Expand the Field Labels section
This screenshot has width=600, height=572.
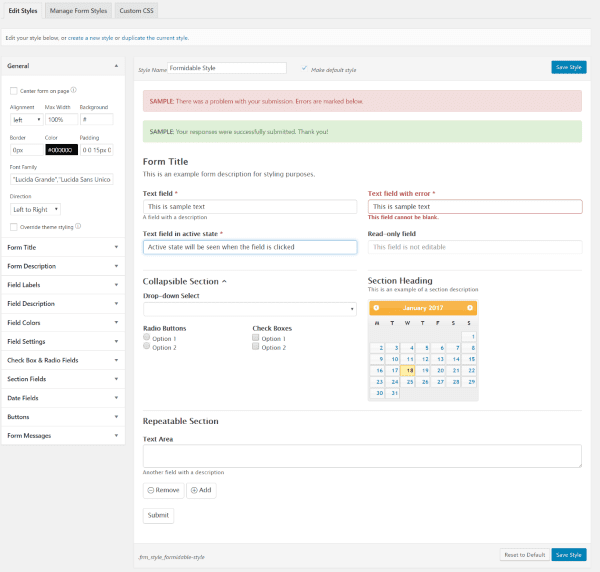tap(62, 284)
